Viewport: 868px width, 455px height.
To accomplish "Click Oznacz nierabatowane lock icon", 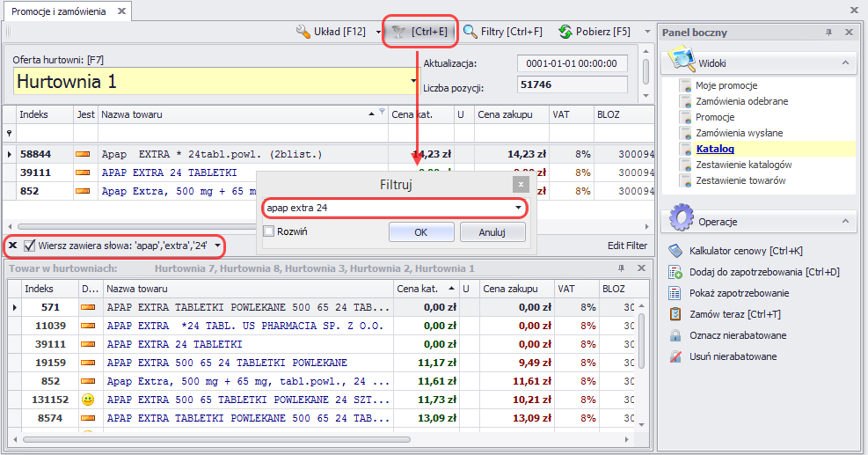I will tap(675, 335).
